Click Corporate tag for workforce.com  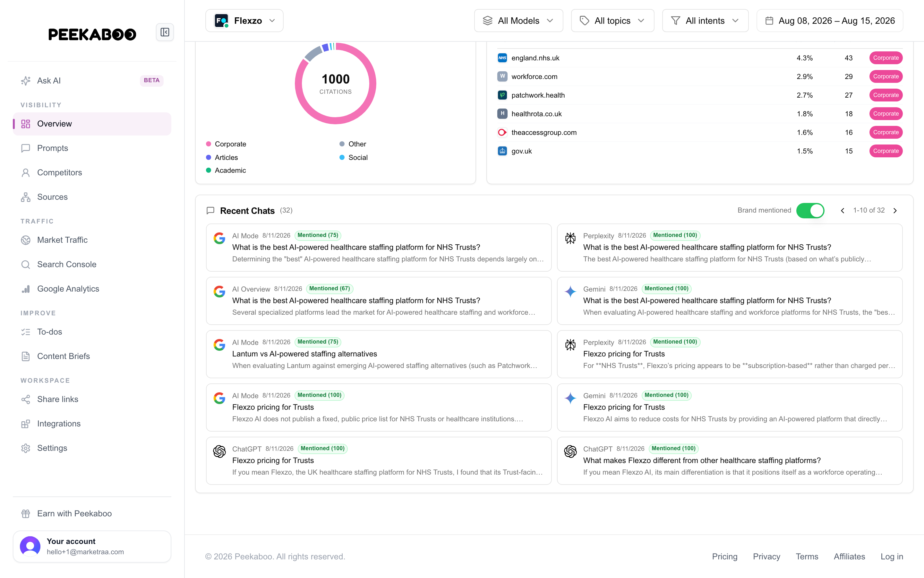coord(886,76)
